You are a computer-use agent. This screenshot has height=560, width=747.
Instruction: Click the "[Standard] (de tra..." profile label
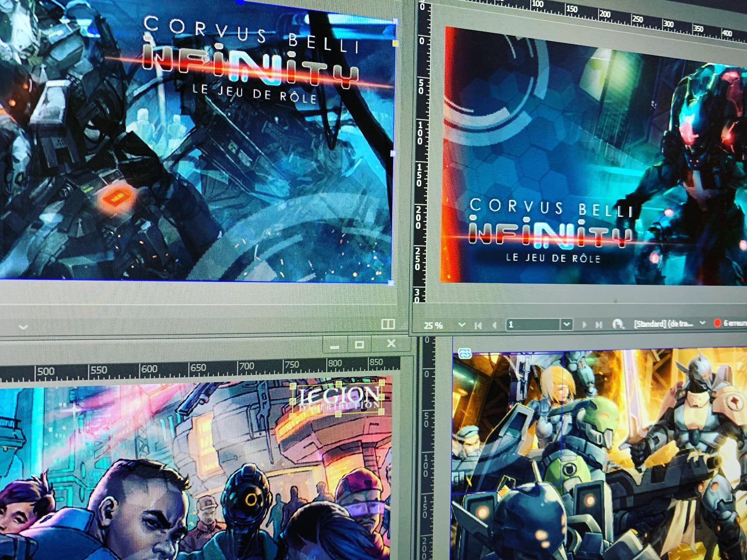(x=663, y=324)
